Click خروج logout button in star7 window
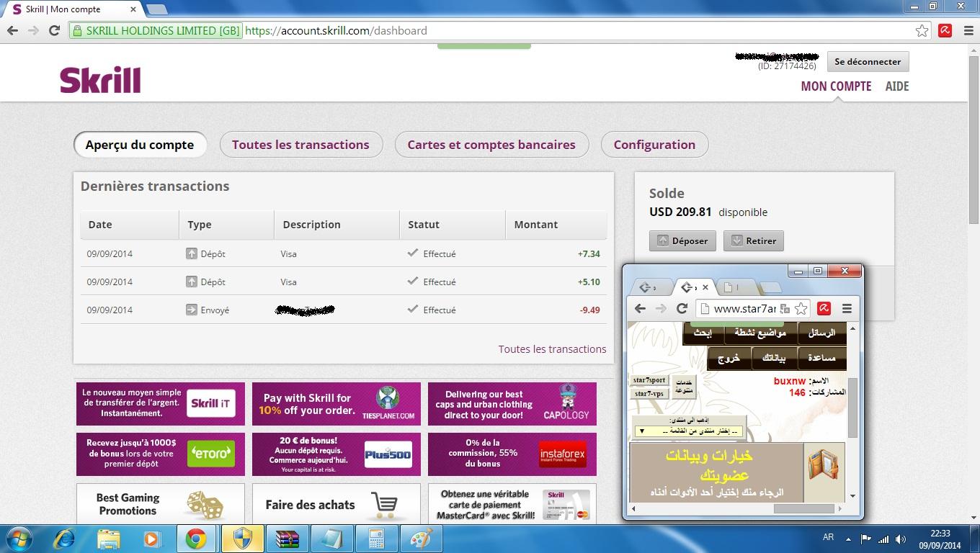This screenshot has width=980, height=553. pyautogui.click(x=729, y=358)
